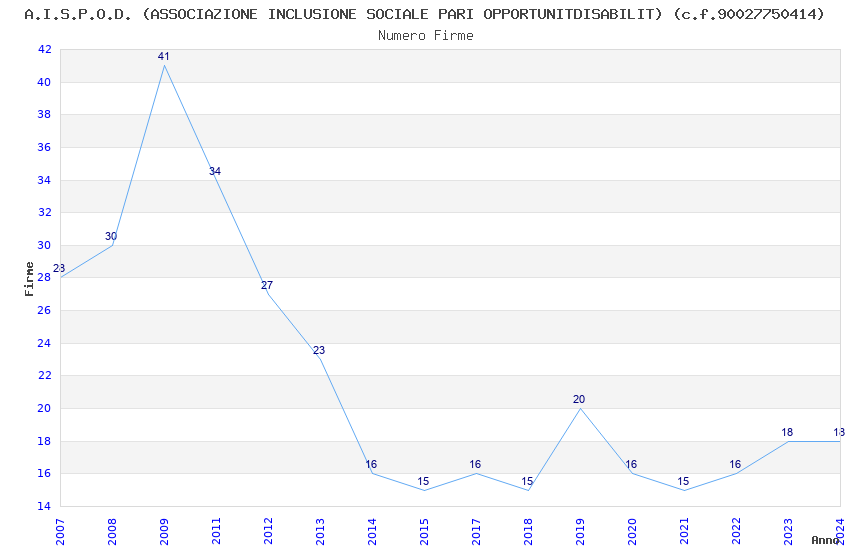Click the 'Firme' vertical axis label
Screen dimensions: 850x550
pos(29,279)
